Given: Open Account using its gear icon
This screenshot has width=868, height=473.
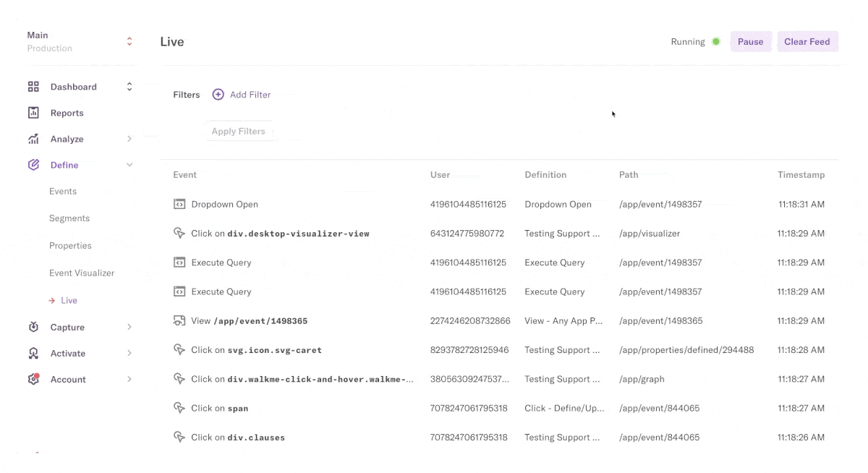Looking at the screenshot, I should click(x=33, y=379).
